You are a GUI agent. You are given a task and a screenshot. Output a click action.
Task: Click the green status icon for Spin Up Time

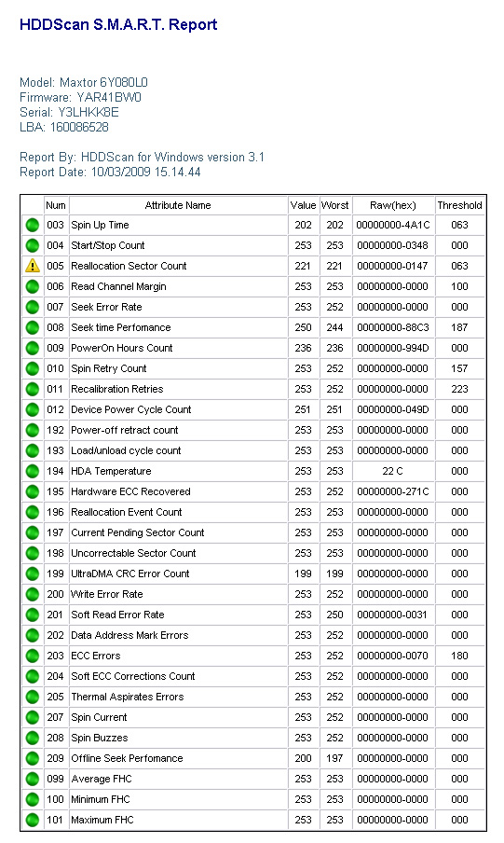tap(33, 225)
